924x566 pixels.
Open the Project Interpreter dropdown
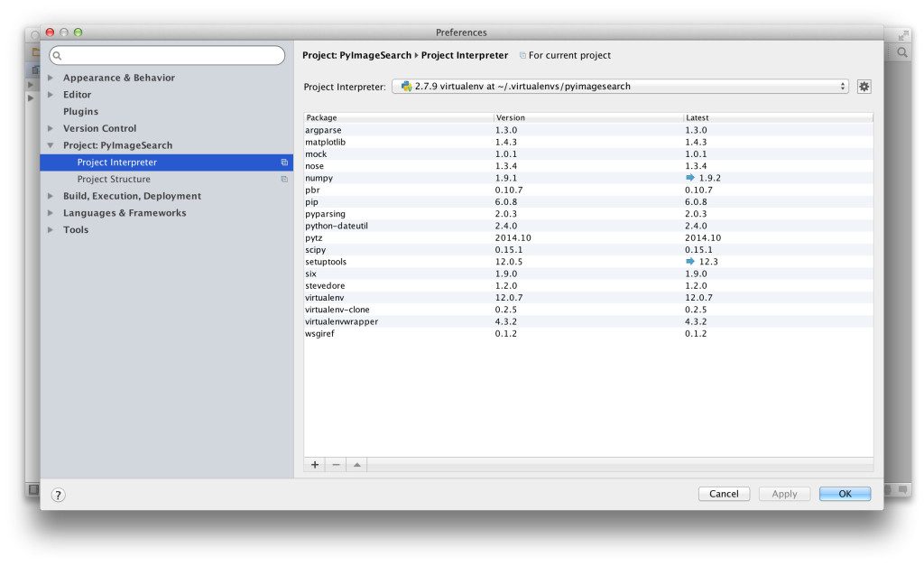click(842, 86)
